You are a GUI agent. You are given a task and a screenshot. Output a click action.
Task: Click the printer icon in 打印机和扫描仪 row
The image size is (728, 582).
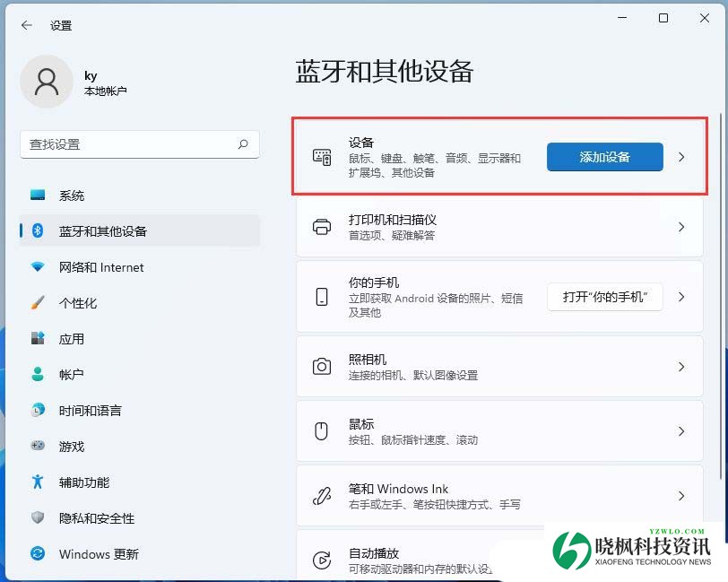321,227
